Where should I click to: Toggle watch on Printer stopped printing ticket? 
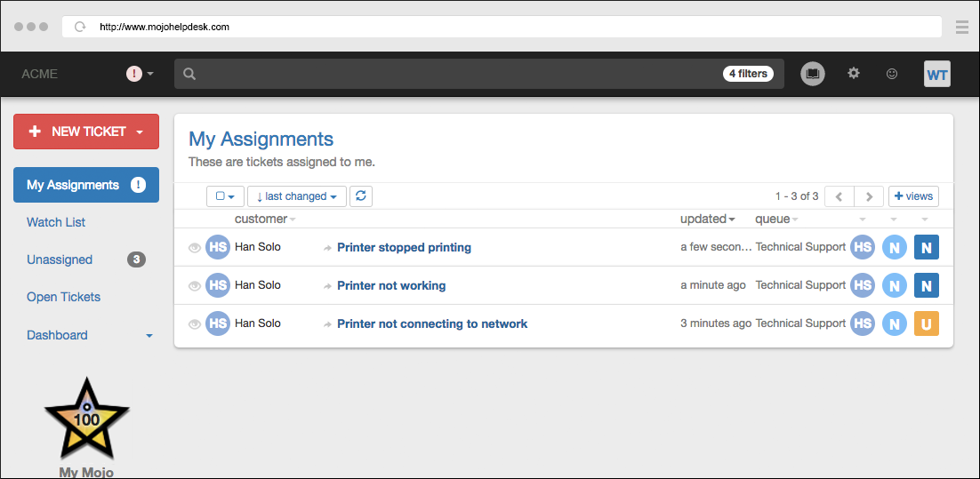(195, 248)
